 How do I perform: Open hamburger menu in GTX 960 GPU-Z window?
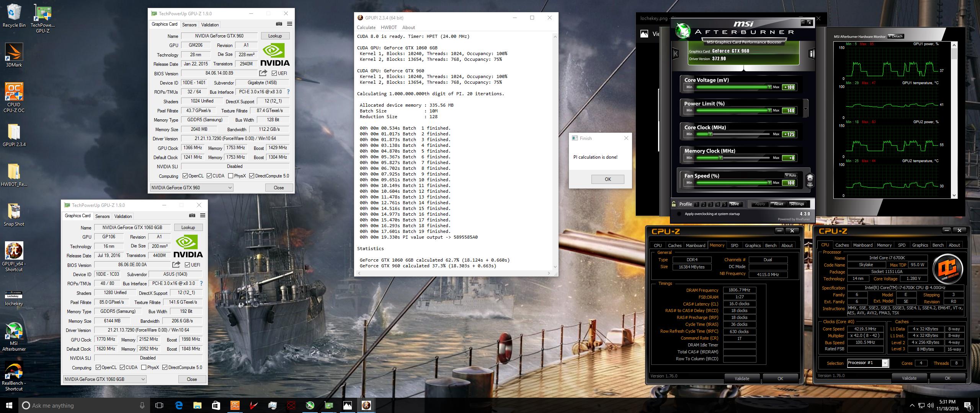pyautogui.click(x=290, y=24)
